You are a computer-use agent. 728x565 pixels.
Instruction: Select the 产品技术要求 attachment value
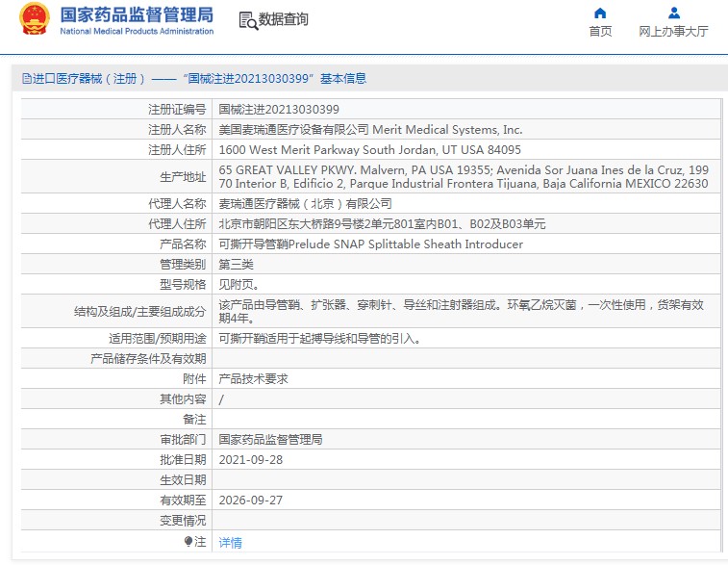point(253,378)
